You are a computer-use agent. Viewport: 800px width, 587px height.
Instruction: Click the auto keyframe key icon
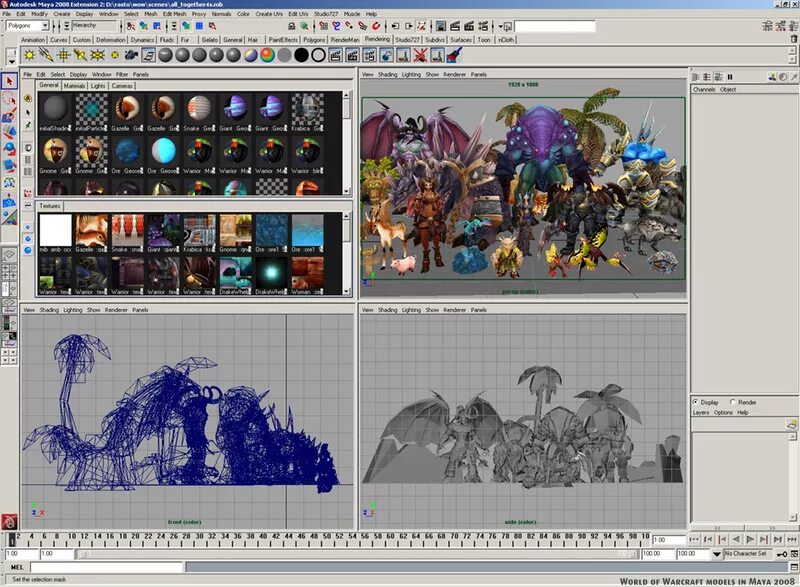pyautogui.click(x=782, y=553)
